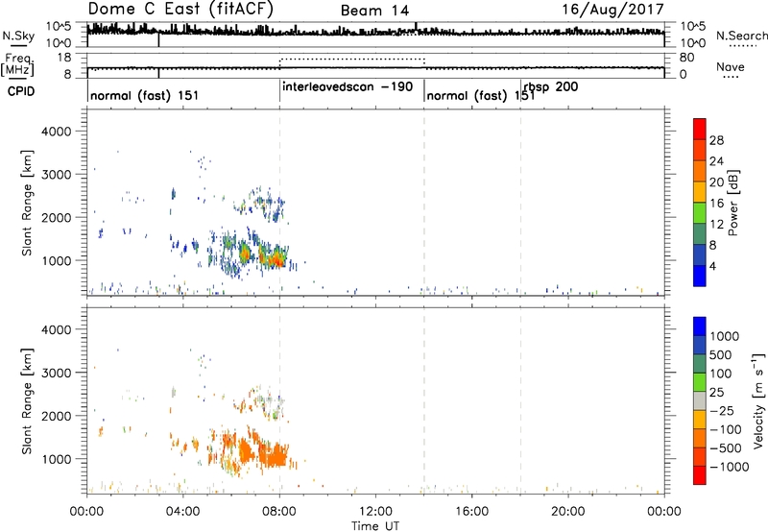The image size is (768, 532).
Task: Select the "Velocity [m s-1]" colorbar title
Action: [758, 400]
